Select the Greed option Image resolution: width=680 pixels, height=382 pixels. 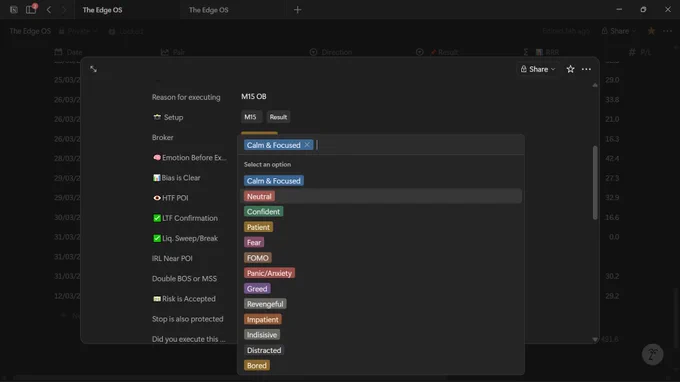[x=257, y=289]
